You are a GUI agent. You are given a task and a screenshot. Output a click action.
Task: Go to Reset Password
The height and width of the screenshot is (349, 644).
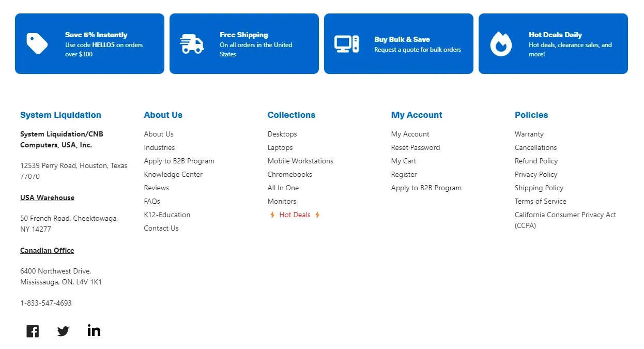415,147
